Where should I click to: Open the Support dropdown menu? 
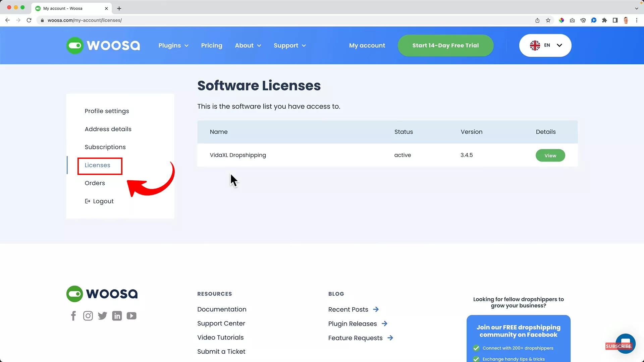point(290,45)
